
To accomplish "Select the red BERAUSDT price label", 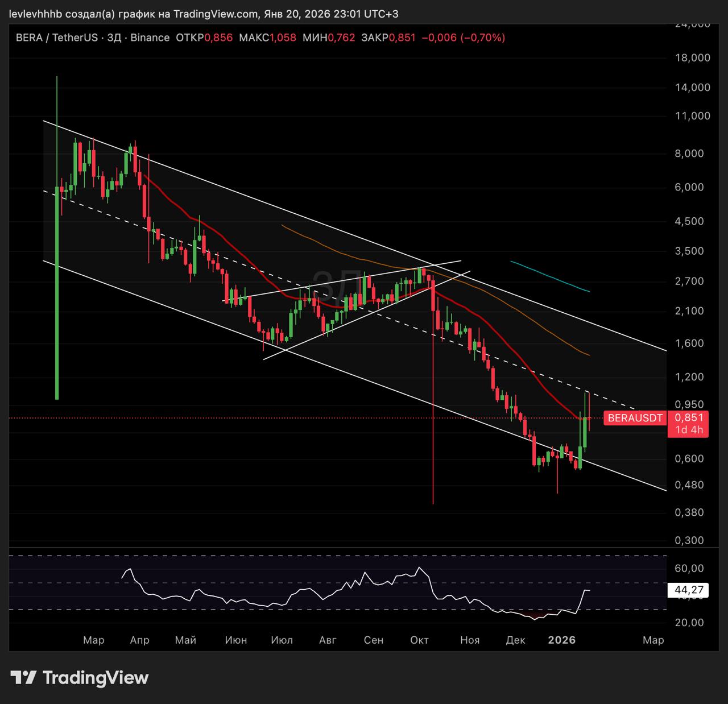I will pyautogui.click(x=635, y=418).
